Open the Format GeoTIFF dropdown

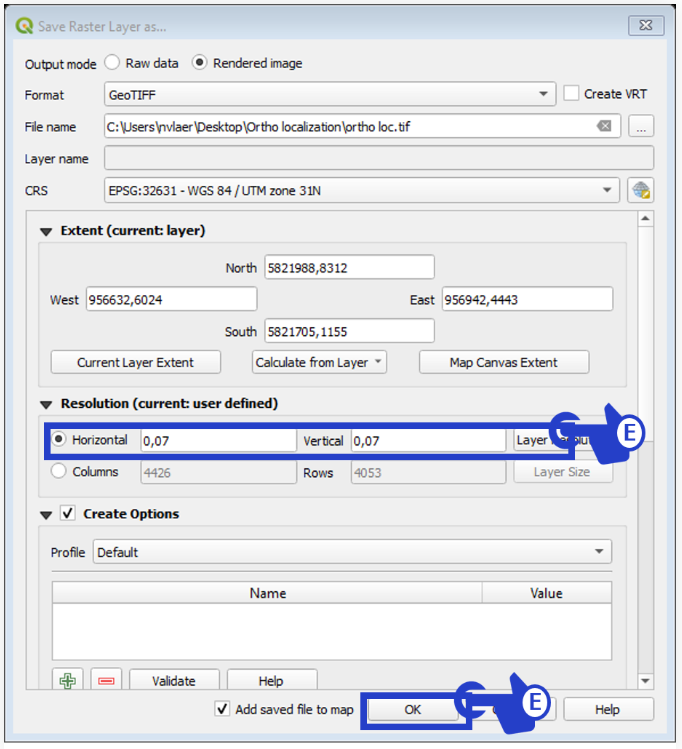(x=330, y=95)
